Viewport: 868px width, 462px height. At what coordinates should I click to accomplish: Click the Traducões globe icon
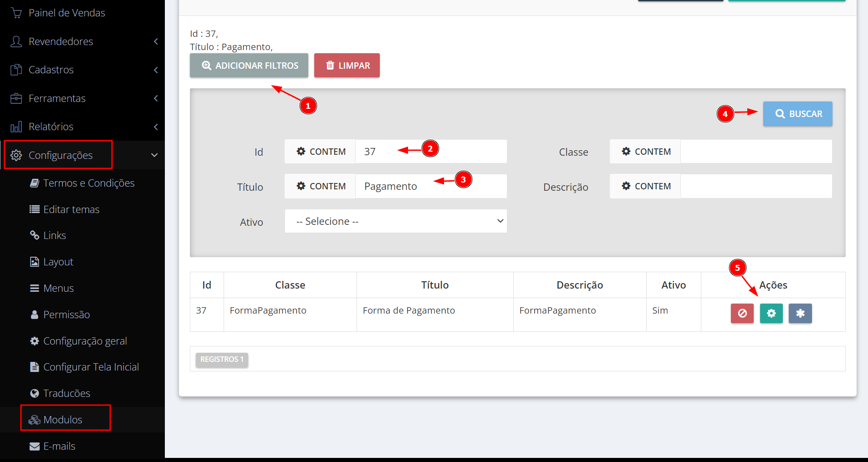click(35, 393)
